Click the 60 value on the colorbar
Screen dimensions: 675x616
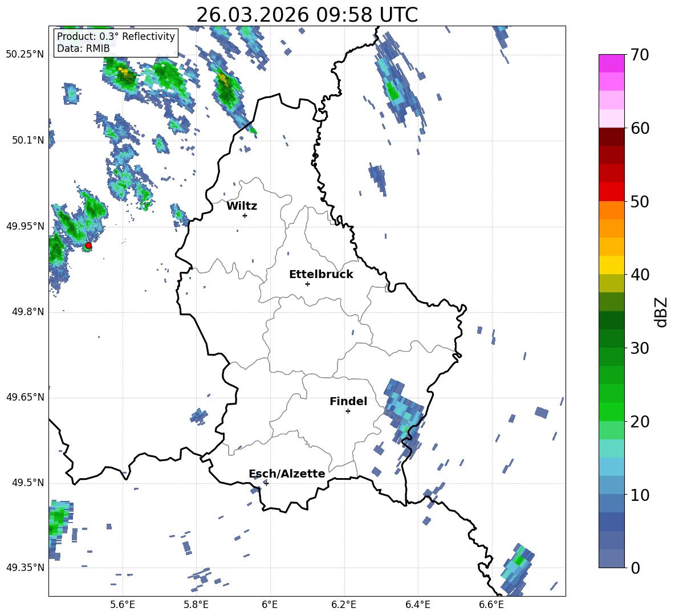pyautogui.click(x=640, y=128)
